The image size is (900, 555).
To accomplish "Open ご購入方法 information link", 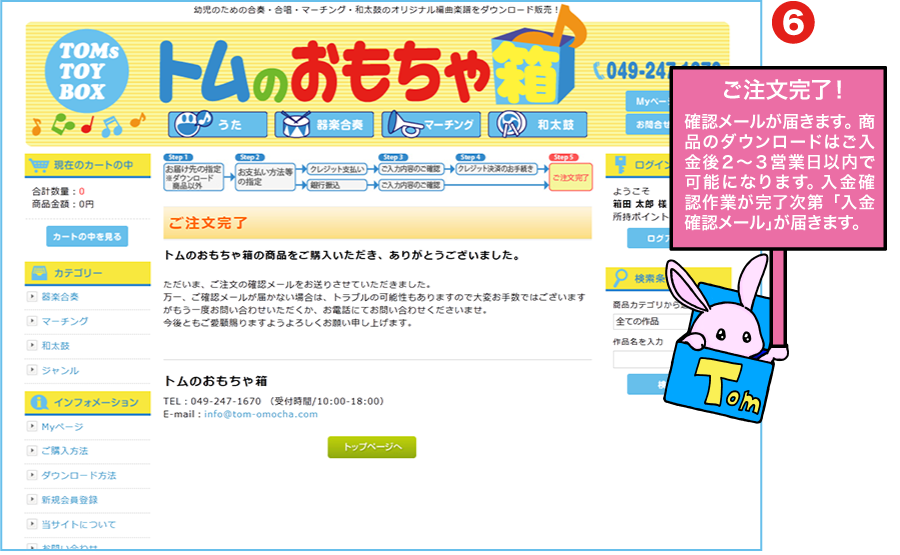I will [65, 451].
